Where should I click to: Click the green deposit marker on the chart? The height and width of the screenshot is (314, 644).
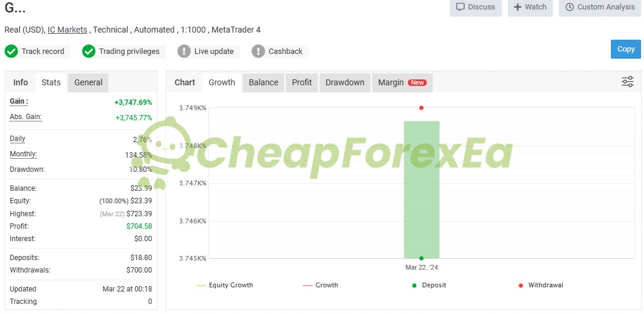421,258
